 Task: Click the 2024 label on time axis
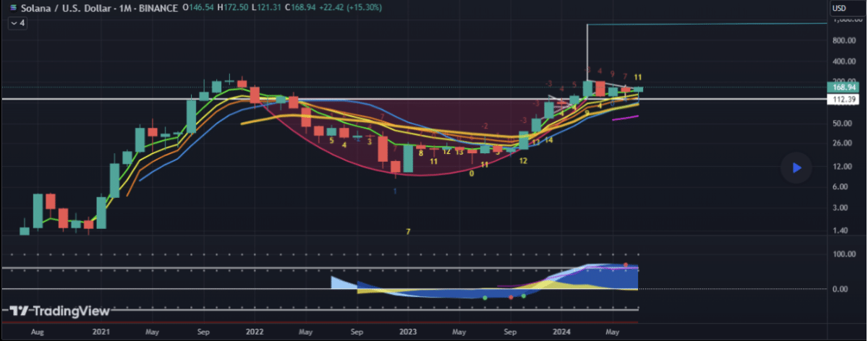click(561, 332)
